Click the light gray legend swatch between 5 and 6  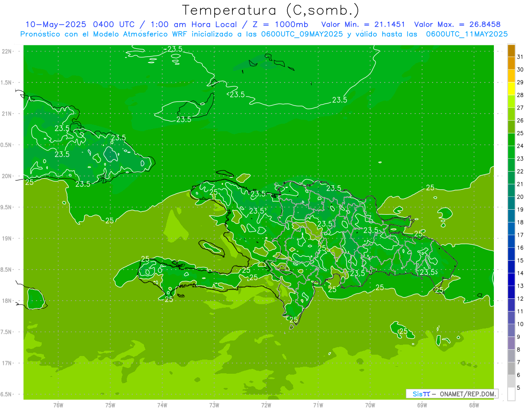(x=511, y=381)
